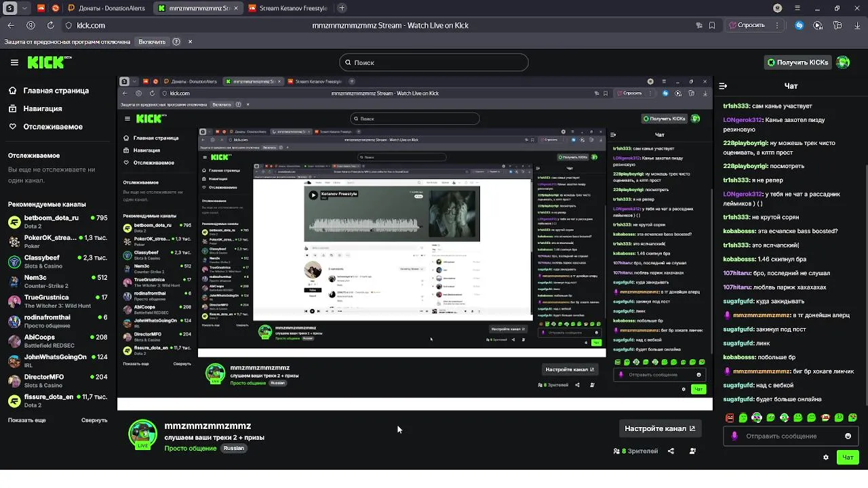Image resolution: width=868 pixels, height=488 pixels.
Task: Click the 8 Зрителей viewer count
Action: pos(635,451)
